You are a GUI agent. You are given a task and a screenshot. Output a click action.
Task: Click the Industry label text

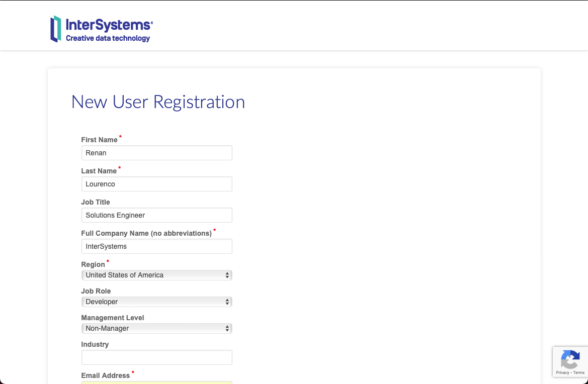95,344
